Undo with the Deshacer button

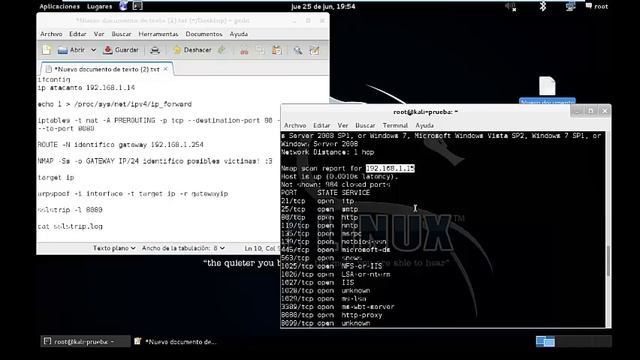[x=193, y=50]
